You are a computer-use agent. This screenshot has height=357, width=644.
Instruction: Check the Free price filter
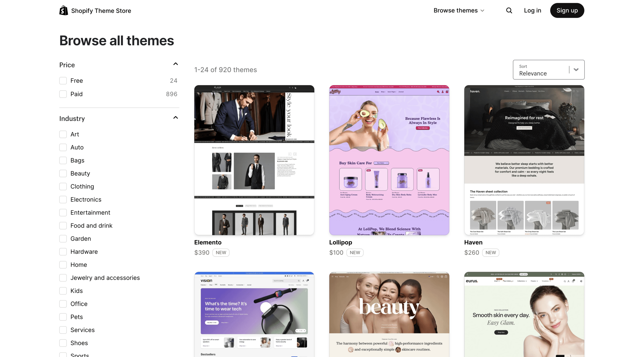click(63, 81)
